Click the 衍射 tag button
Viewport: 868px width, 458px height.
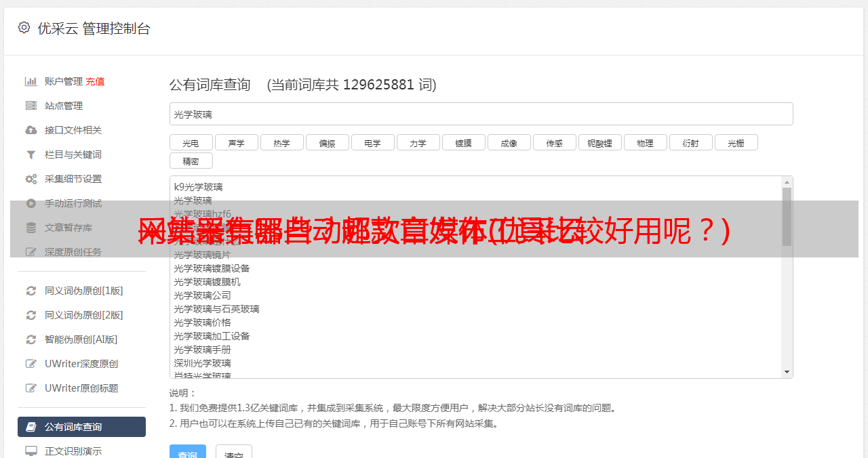pyautogui.click(x=691, y=143)
